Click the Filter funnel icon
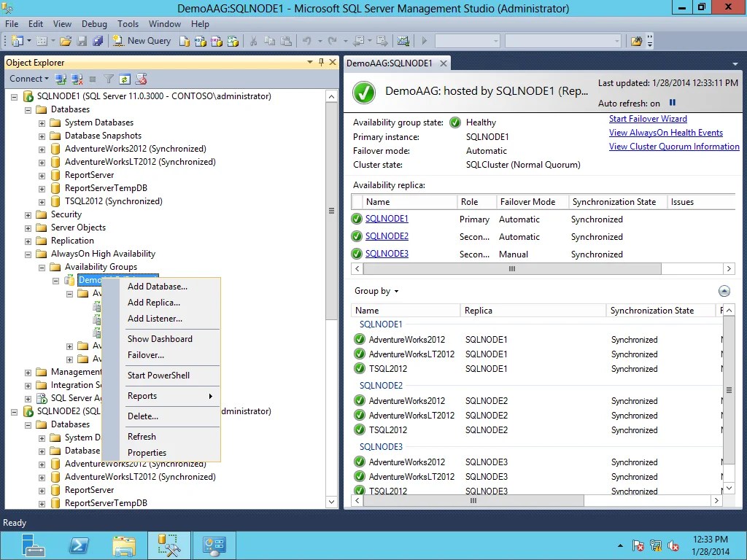 pyautogui.click(x=109, y=79)
